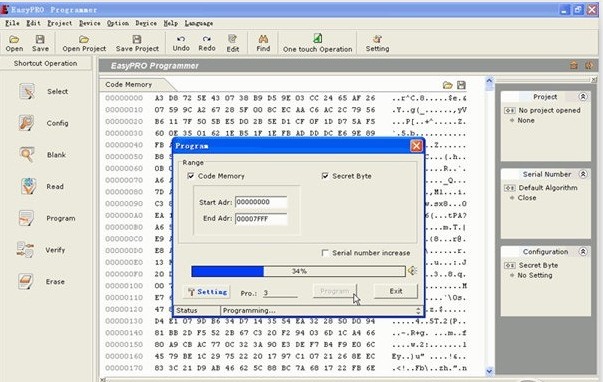Collapse the Serial Number panel
Image resolution: width=603 pixels, height=382 pixels.
[583, 174]
